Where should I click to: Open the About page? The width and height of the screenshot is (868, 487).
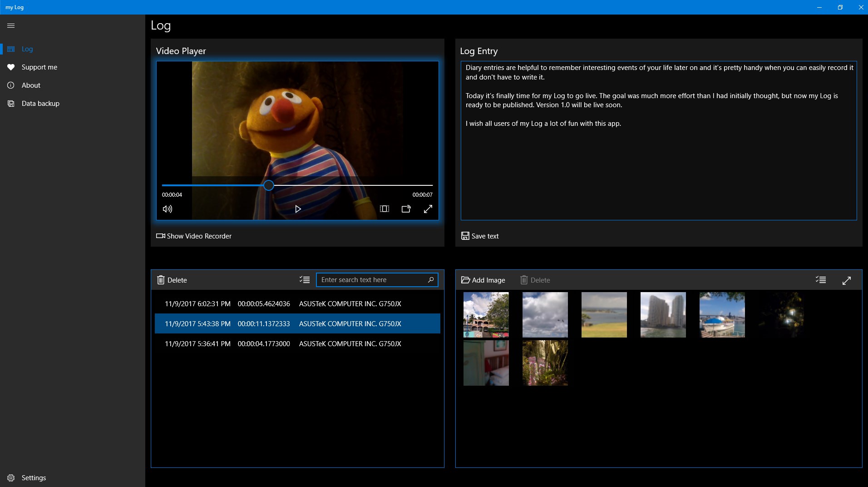click(x=73, y=85)
